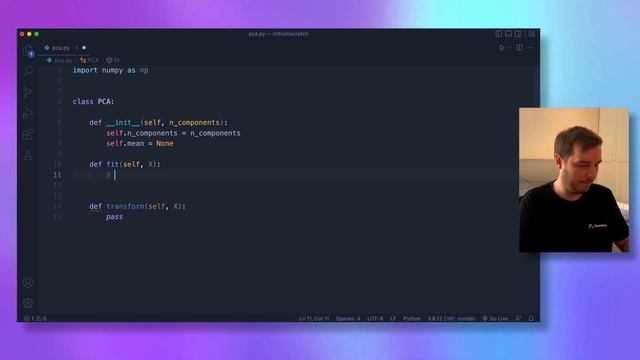640x360 pixels.
Task: Open the Run and Debug view
Action: 28,113
